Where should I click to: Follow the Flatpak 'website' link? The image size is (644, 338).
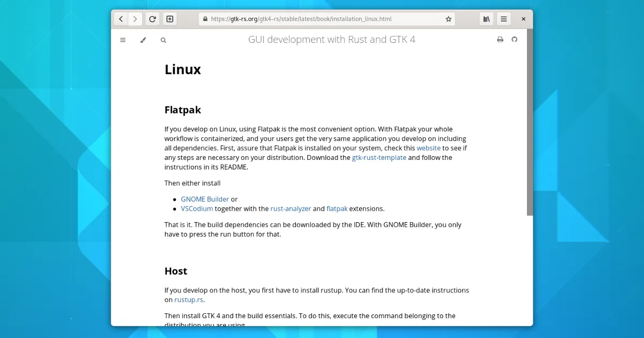pos(428,148)
